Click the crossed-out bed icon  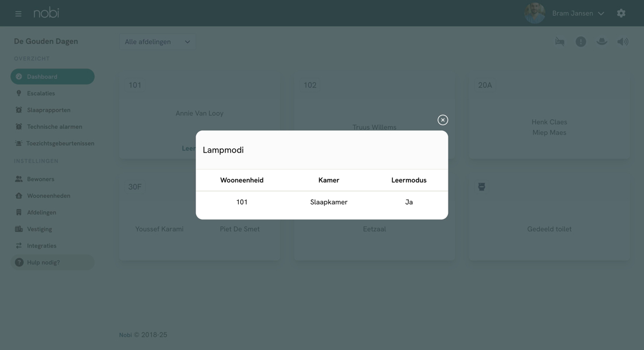[x=559, y=41]
